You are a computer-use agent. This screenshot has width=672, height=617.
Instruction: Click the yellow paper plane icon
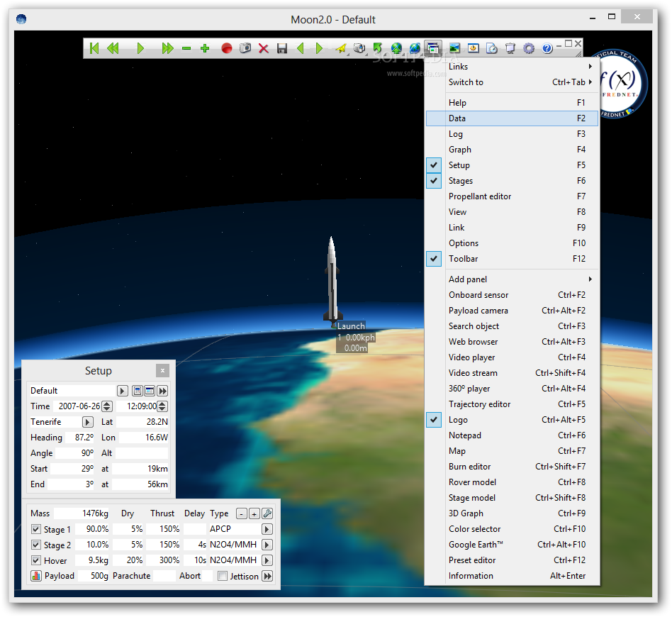click(341, 48)
